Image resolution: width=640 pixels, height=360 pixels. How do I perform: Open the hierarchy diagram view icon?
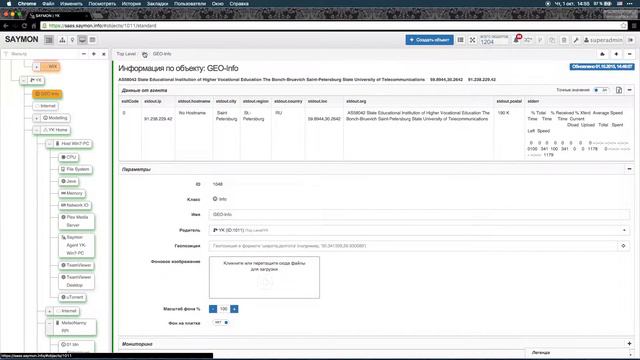62,40
